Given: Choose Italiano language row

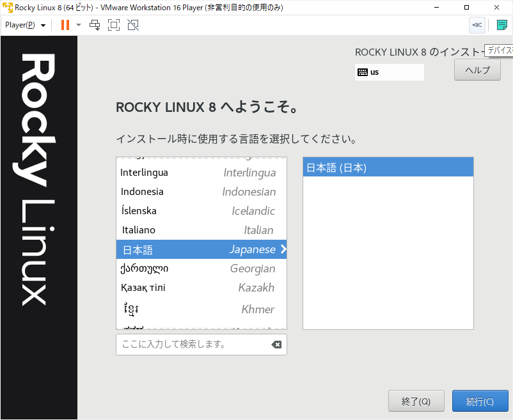Looking at the screenshot, I should (201, 230).
